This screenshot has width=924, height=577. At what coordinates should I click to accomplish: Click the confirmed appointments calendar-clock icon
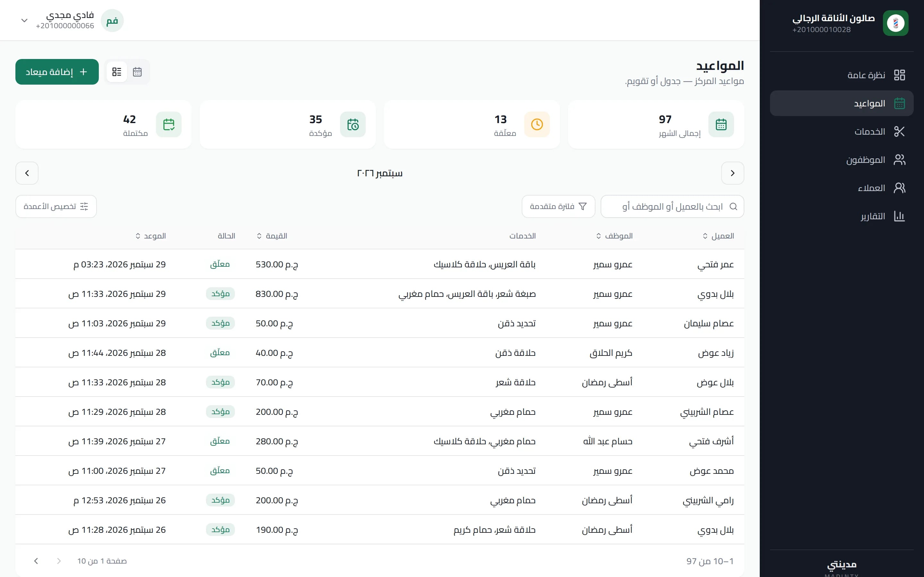[x=353, y=124]
